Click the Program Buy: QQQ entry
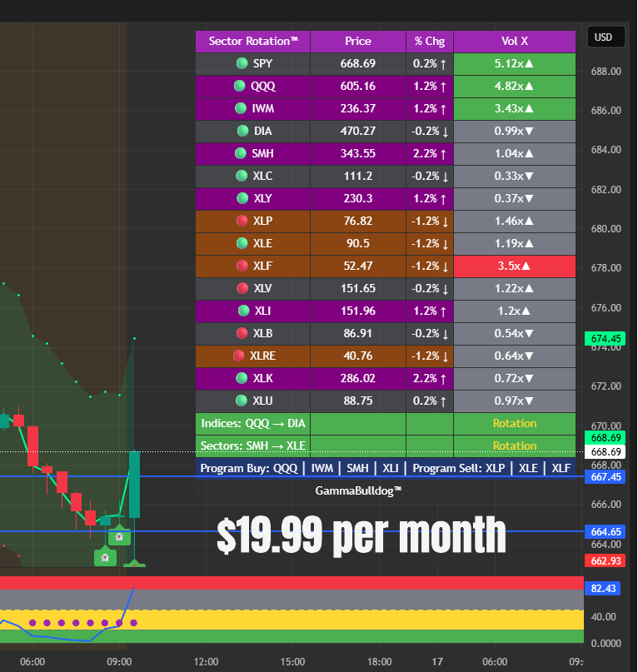The image size is (638, 672). point(250,468)
